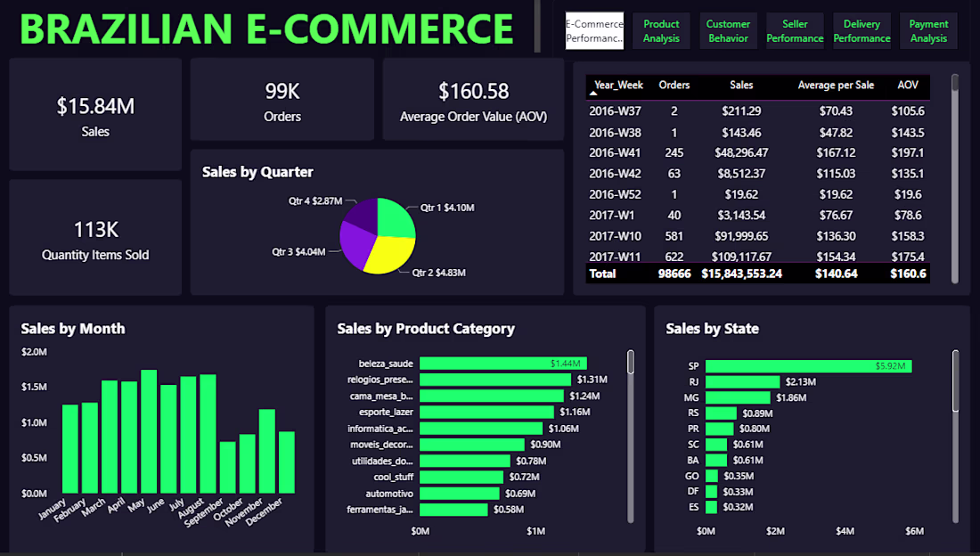Click the Total $15,843,553.24 cell
The width and height of the screenshot is (980, 556).
[741, 274]
